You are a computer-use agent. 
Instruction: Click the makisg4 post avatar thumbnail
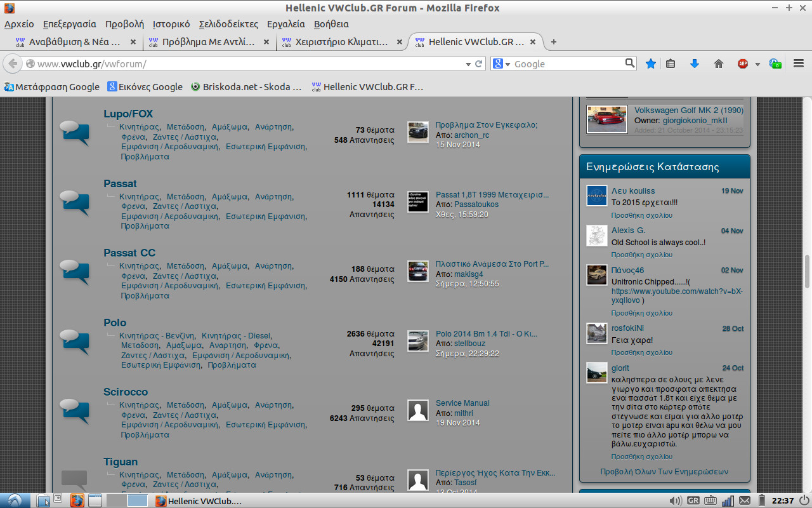418,271
